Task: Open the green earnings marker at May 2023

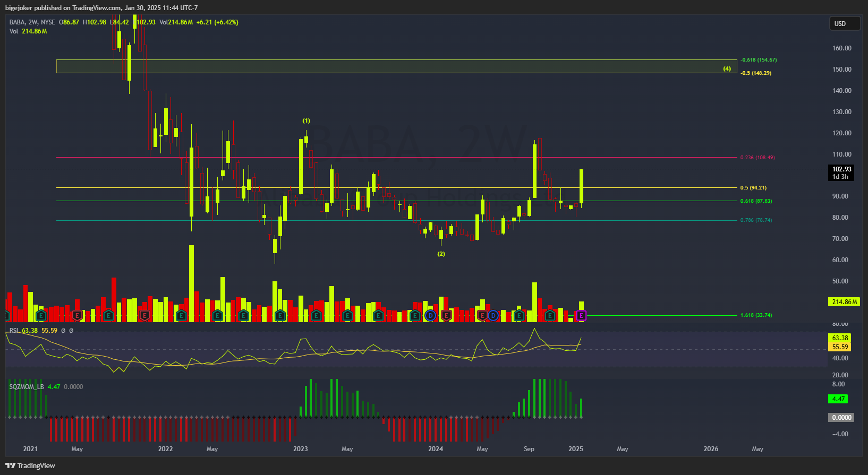Action: [x=347, y=316]
